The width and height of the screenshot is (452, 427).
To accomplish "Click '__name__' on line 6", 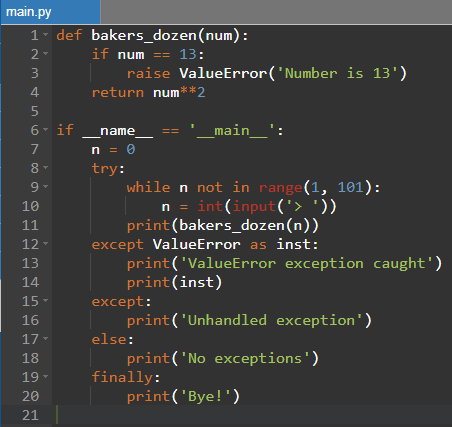I will coord(118,130).
